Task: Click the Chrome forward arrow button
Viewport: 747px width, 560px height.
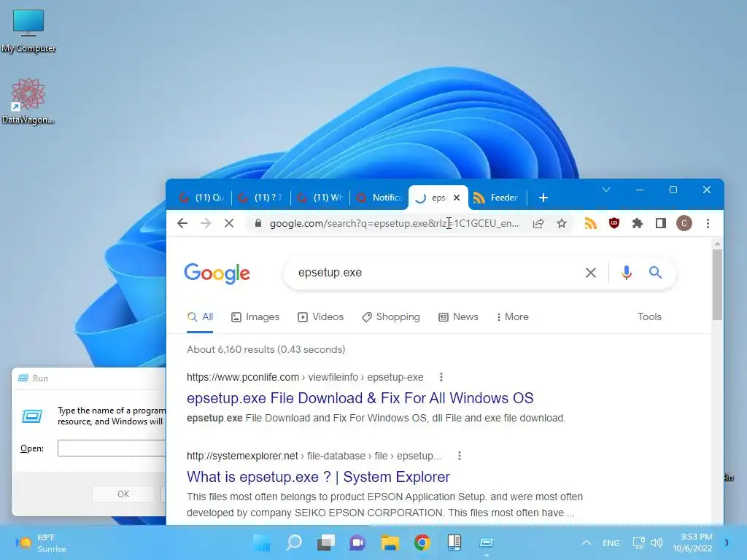Action: pos(206,223)
